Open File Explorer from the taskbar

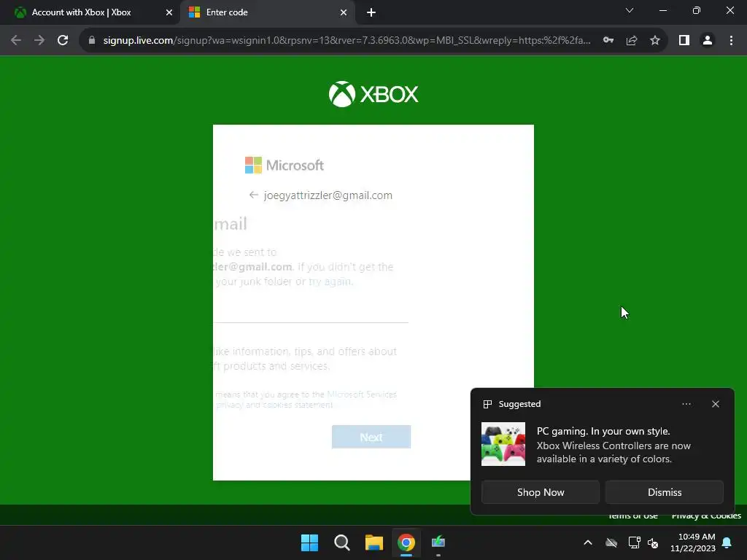pyautogui.click(x=374, y=542)
